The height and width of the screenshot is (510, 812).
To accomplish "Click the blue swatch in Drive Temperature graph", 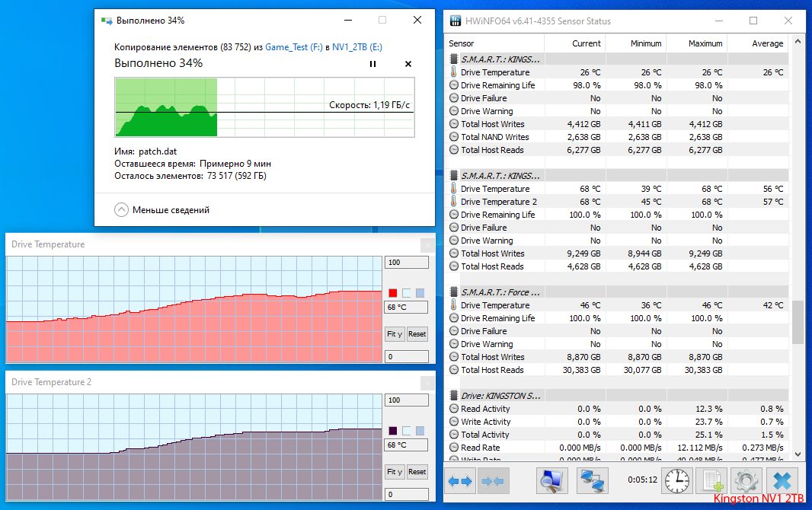I will (420, 293).
